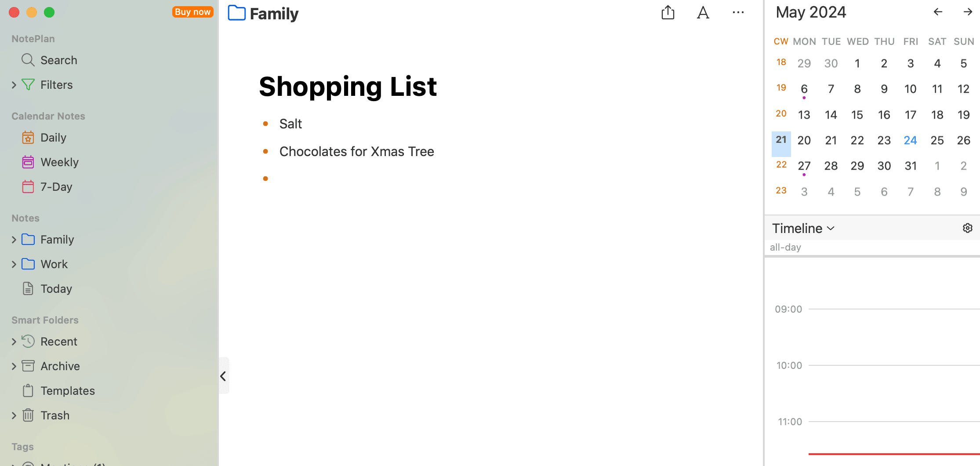The image size is (980, 466).
Task: Expand the Filters section
Action: (x=15, y=84)
